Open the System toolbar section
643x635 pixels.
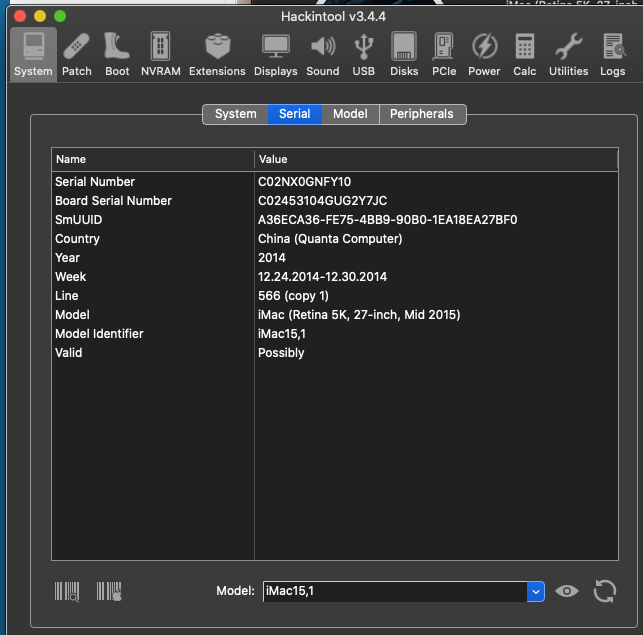33,55
